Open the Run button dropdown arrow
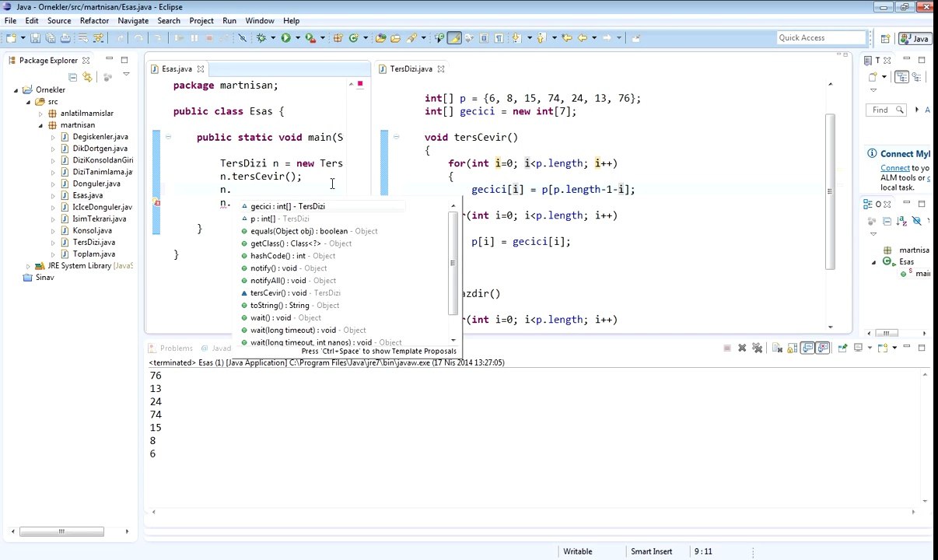This screenshot has width=938, height=560. tap(298, 37)
